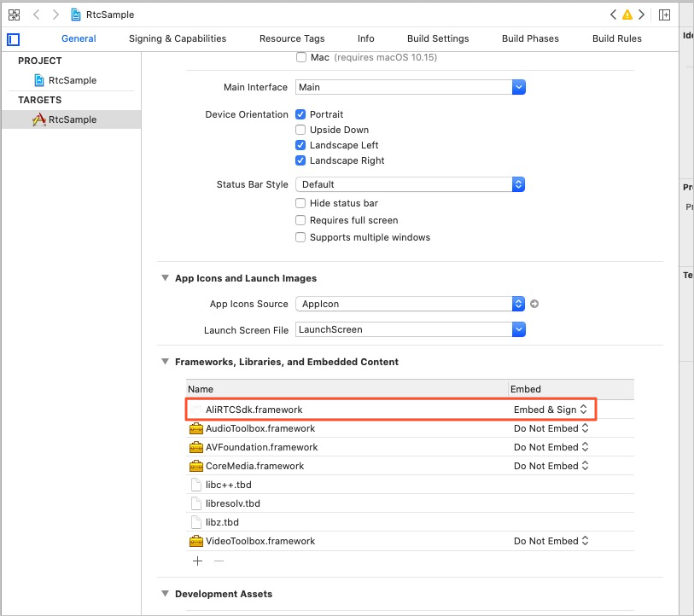Collapse Frameworks, Libraries, and Embedded Content section

165,362
